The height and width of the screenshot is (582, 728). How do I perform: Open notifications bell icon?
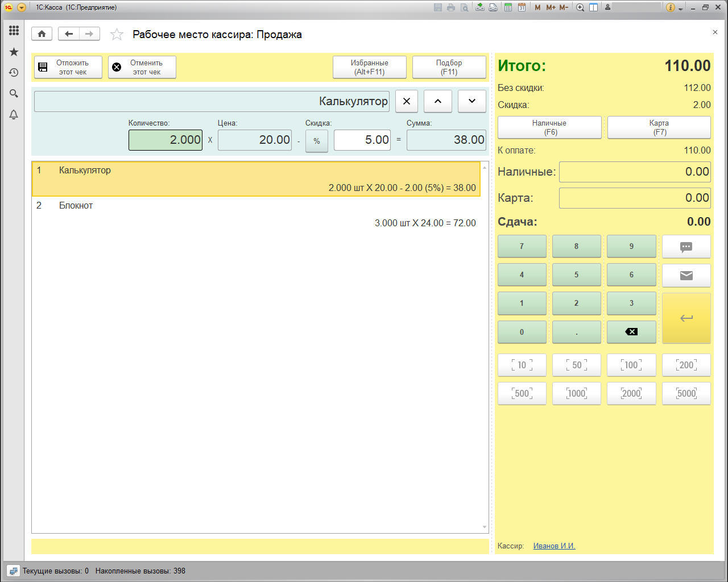pos(14,115)
